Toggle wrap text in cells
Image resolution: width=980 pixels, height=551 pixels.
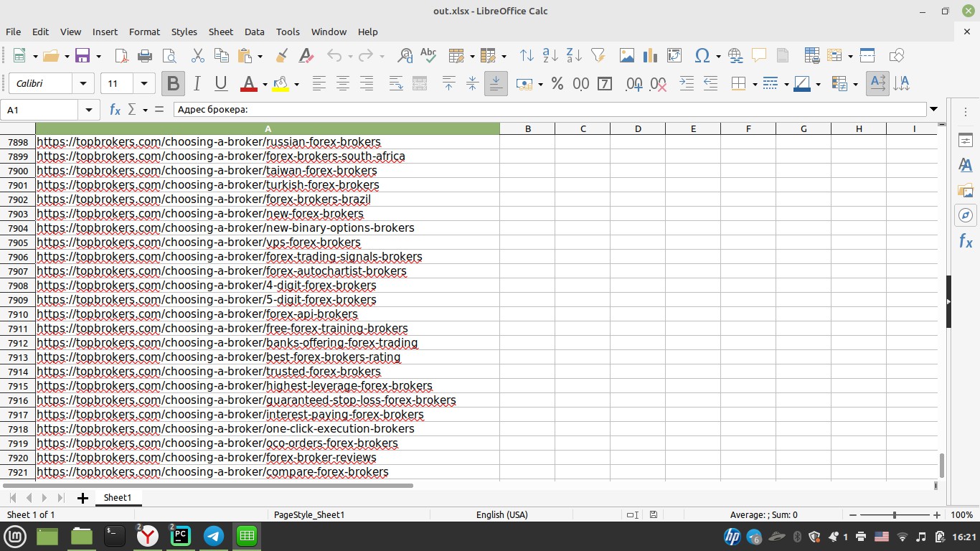pyautogui.click(x=395, y=84)
